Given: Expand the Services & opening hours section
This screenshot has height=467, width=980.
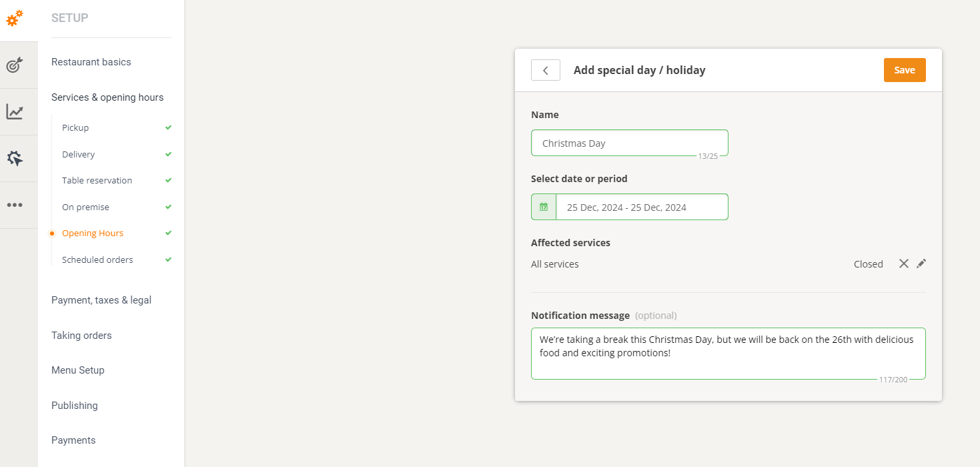Looking at the screenshot, I should [107, 97].
